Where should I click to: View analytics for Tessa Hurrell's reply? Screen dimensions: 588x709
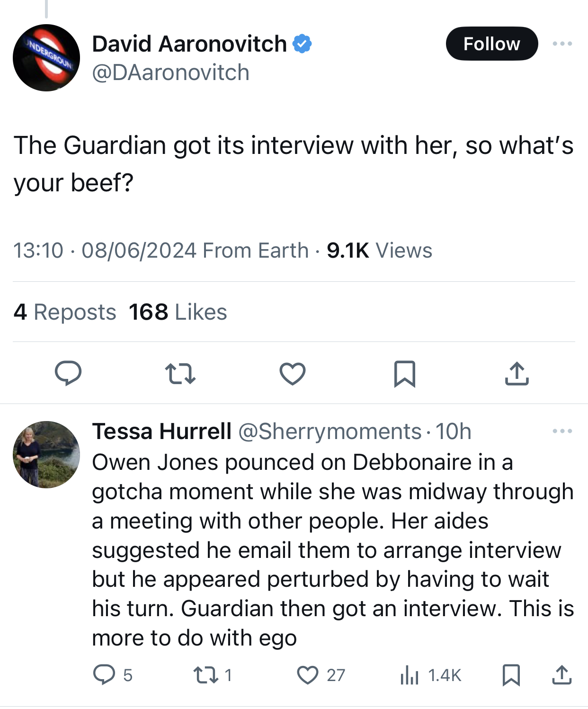click(x=410, y=675)
